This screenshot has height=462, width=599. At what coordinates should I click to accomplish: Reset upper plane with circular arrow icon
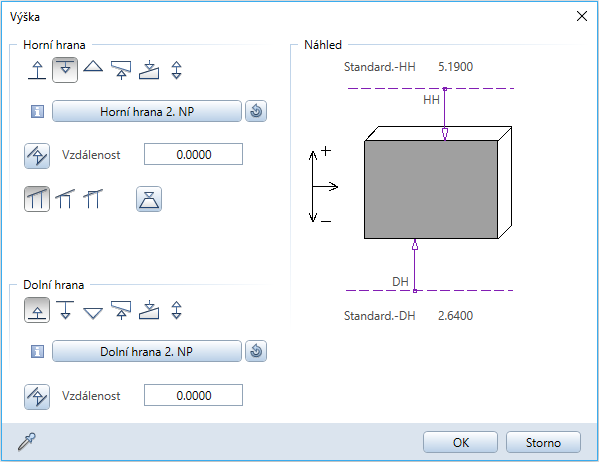(x=256, y=111)
